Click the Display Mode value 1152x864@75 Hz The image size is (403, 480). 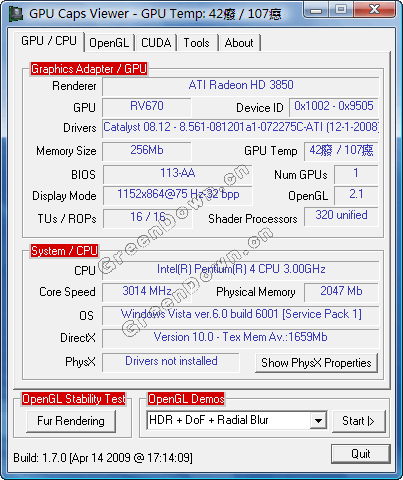(x=178, y=195)
